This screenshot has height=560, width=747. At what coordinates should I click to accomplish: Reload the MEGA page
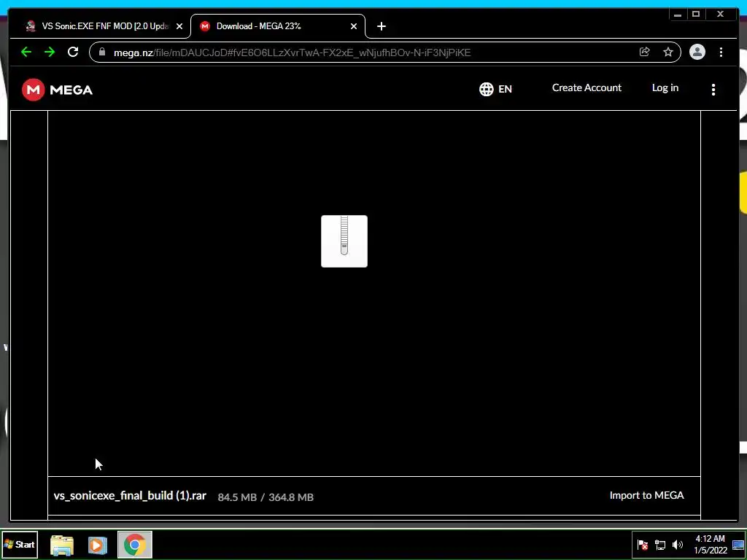[73, 52]
